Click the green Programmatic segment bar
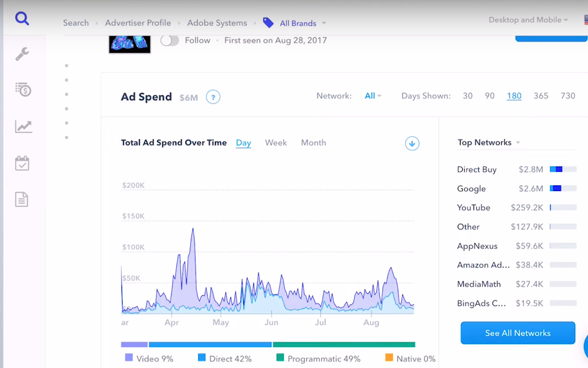Image resolution: width=588 pixels, height=368 pixels. point(344,344)
